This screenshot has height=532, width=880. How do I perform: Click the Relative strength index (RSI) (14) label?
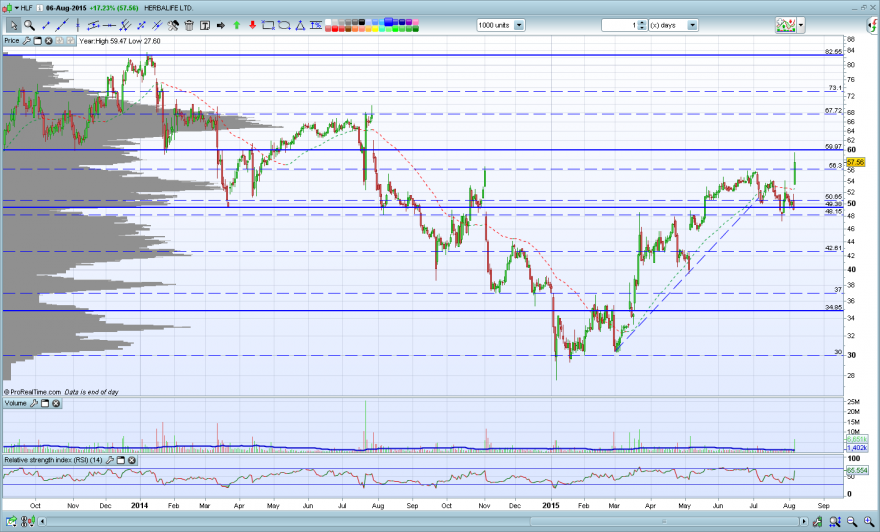click(x=53, y=460)
